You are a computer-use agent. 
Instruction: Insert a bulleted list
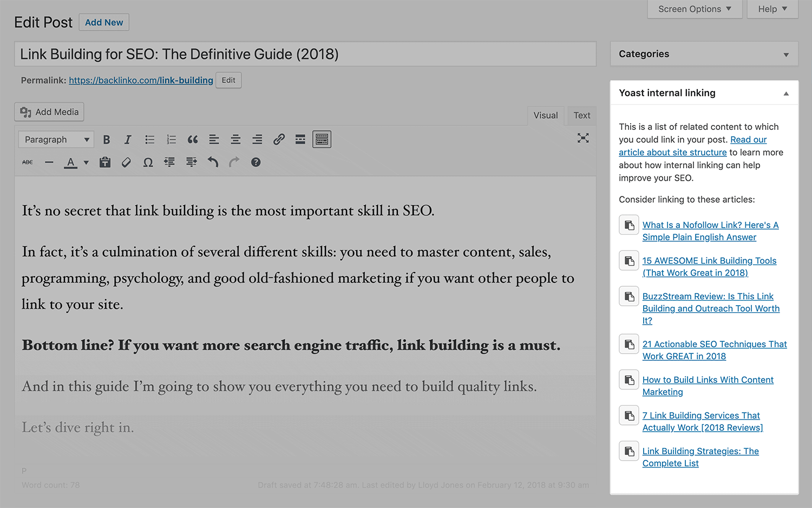[x=150, y=140]
